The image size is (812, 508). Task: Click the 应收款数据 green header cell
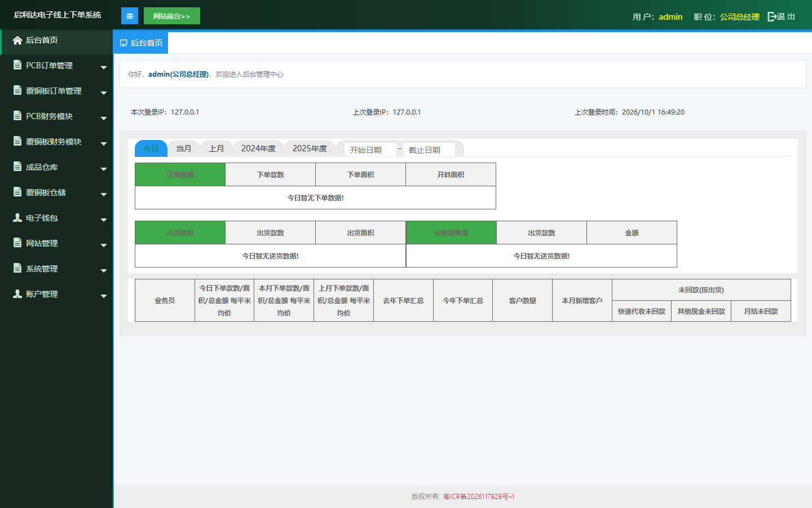pyautogui.click(x=452, y=233)
